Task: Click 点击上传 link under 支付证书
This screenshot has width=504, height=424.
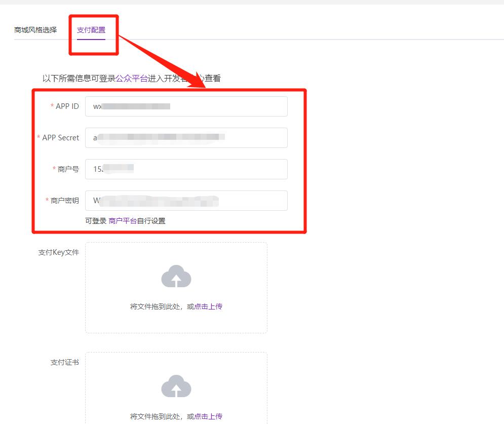Action: click(x=208, y=416)
